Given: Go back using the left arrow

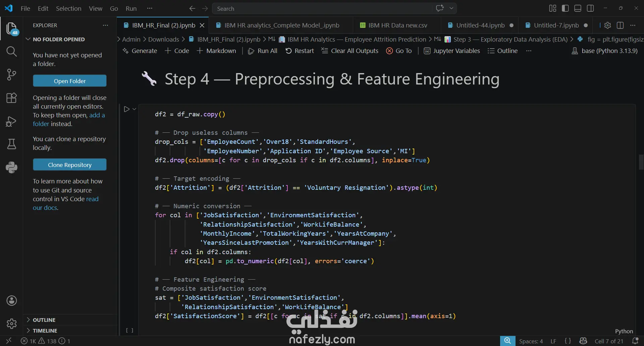Looking at the screenshot, I should coord(192,8).
